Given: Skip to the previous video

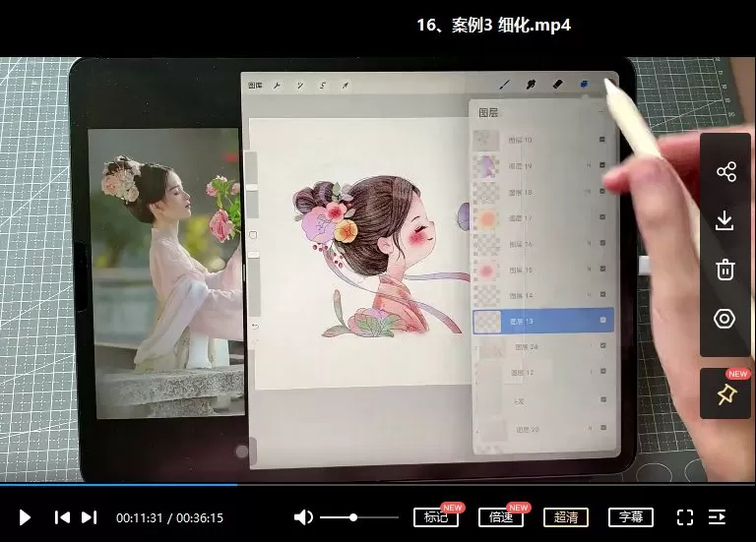Looking at the screenshot, I should [62, 517].
